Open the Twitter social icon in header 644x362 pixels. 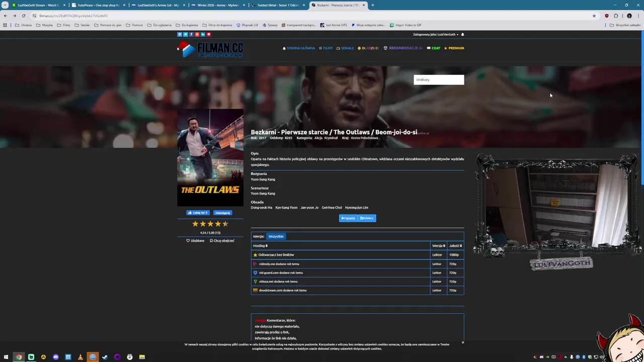(x=186, y=34)
